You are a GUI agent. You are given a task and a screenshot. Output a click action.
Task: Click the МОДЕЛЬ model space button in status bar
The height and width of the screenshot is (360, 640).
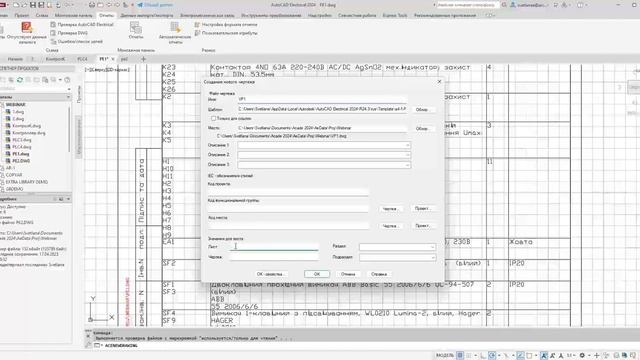[x=444, y=356]
